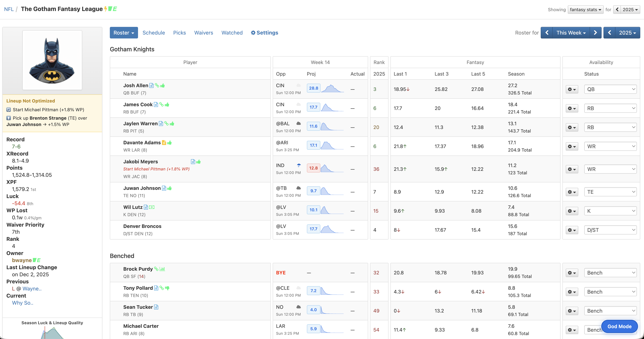Viewport: 644px width, 339px height.
Task: Click Brock Purdy's bar chart icon
Action: [x=162, y=269]
